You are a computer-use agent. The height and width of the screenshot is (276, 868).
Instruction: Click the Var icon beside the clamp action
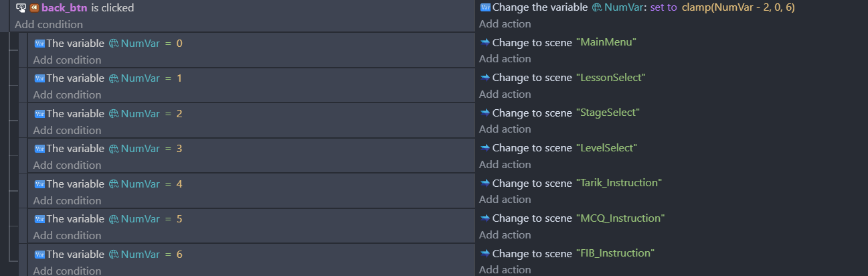pyautogui.click(x=485, y=7)
